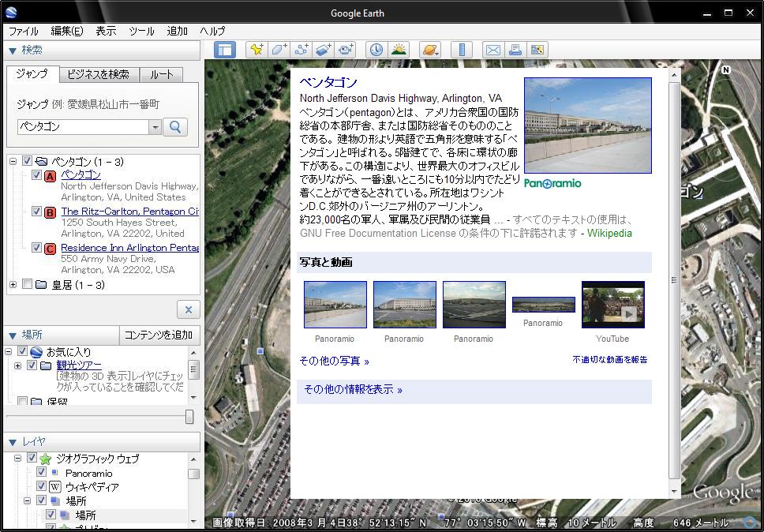Disable the ウィキペディア layer checkbox
The width and height of the screenshot is (764, 532).
41,486
